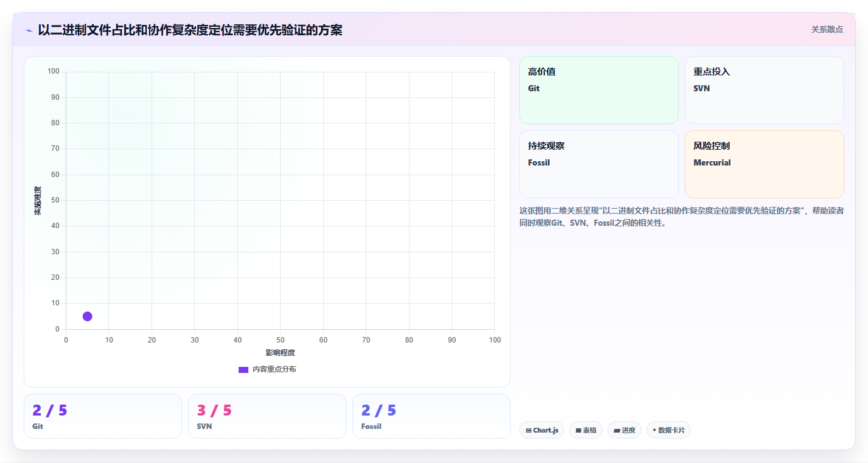Viewport: 868px width, 463px height.
Task: Open the 持续观察 Fossil card
Action: [x=598, y=164]
